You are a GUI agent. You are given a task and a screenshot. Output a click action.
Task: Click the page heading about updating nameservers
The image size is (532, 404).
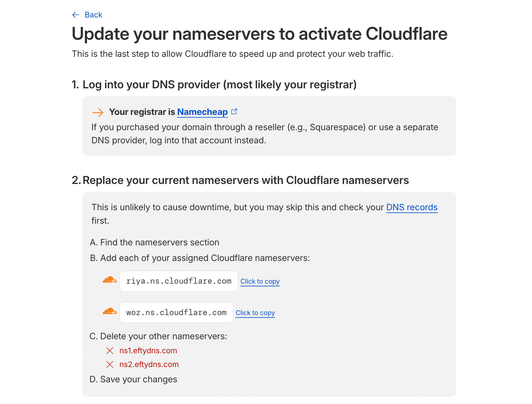[259, 34]
